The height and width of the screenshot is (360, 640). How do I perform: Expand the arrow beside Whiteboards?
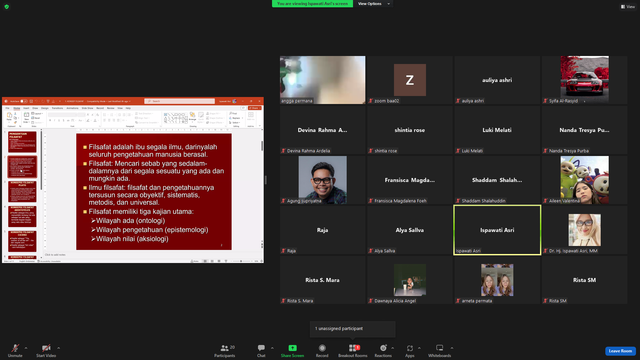[452, 348]
